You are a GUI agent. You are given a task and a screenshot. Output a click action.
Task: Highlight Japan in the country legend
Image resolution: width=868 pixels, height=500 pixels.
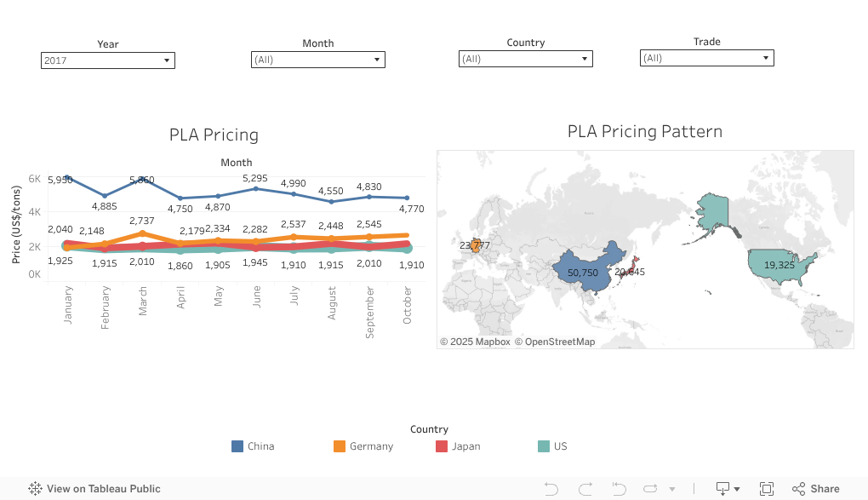tap(442, 446)
